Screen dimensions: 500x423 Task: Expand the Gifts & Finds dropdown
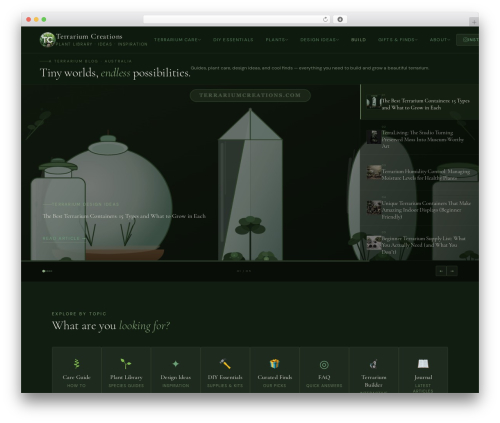[x=398, y=40]
